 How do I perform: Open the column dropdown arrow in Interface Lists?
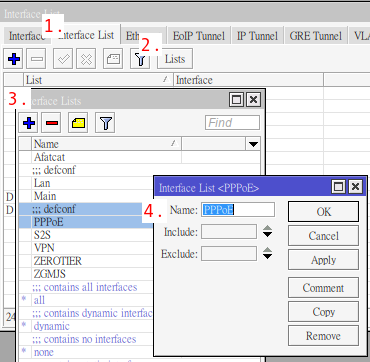254,144
